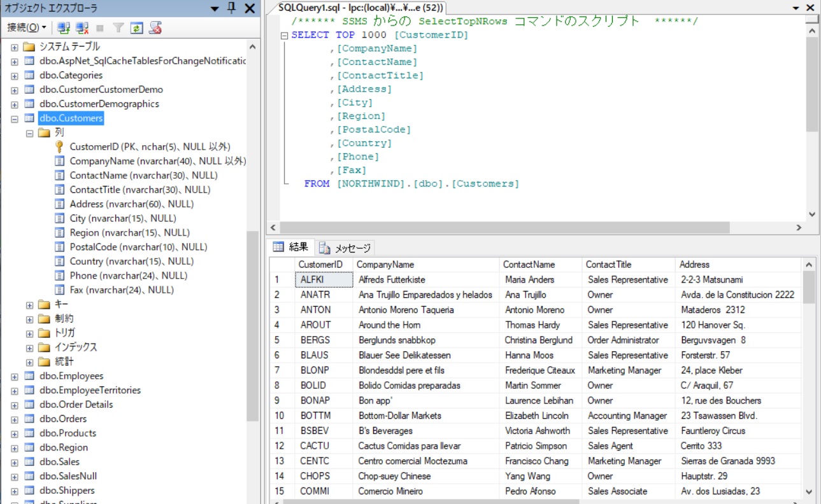This screenshot has width=821, height=504.
Task: Select the dbo.Shippers tree item
Action: pyautogui.click(x=68, y=490)
